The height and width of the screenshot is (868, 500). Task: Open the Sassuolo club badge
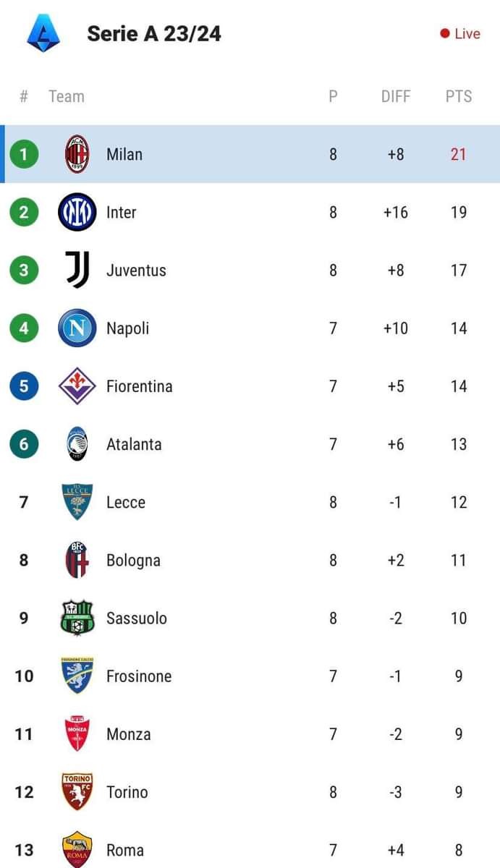coord(77,618)
